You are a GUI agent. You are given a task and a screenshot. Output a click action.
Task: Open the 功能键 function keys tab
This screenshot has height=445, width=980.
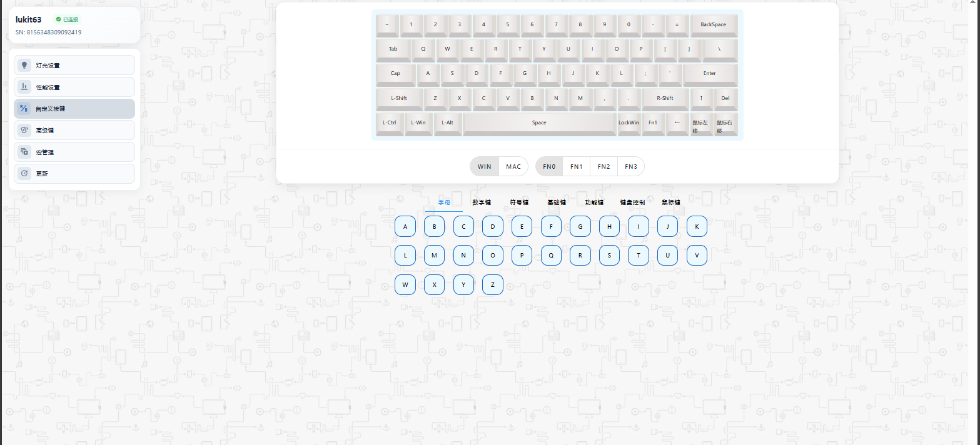pyautogui.click(x=594, y=202)
